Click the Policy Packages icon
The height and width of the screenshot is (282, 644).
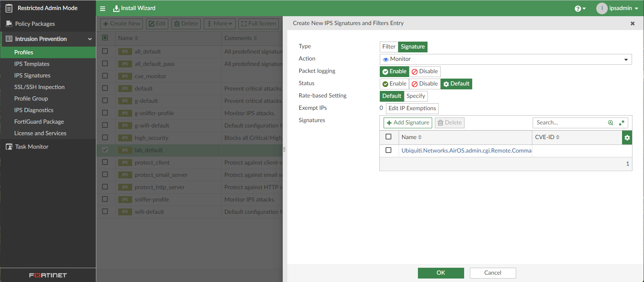pyautogui.click(x=9, y=24)
